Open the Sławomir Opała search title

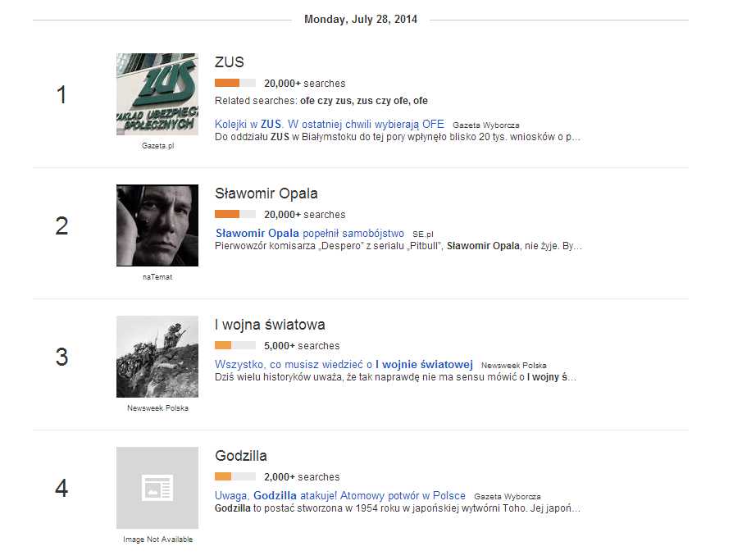266,193
